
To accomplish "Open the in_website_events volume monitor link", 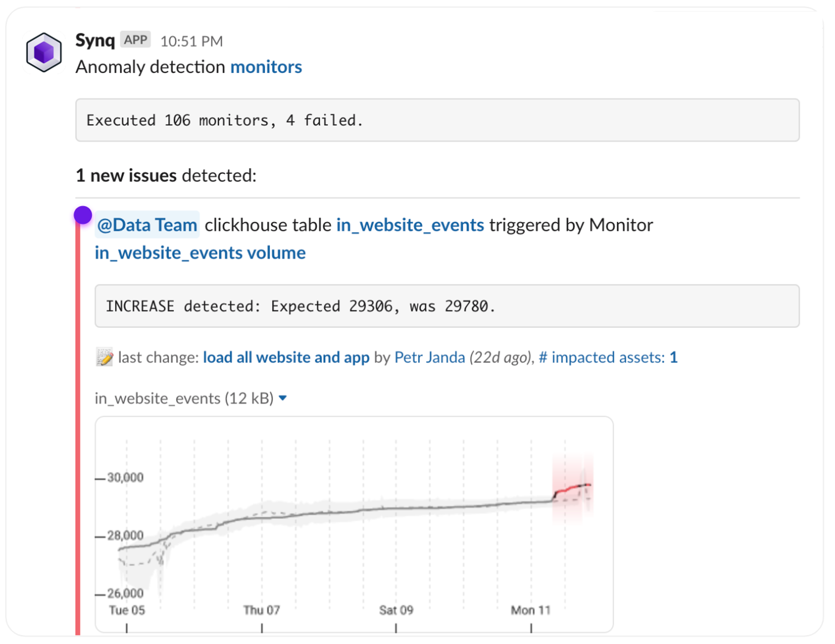I will [x=200, y=253].
